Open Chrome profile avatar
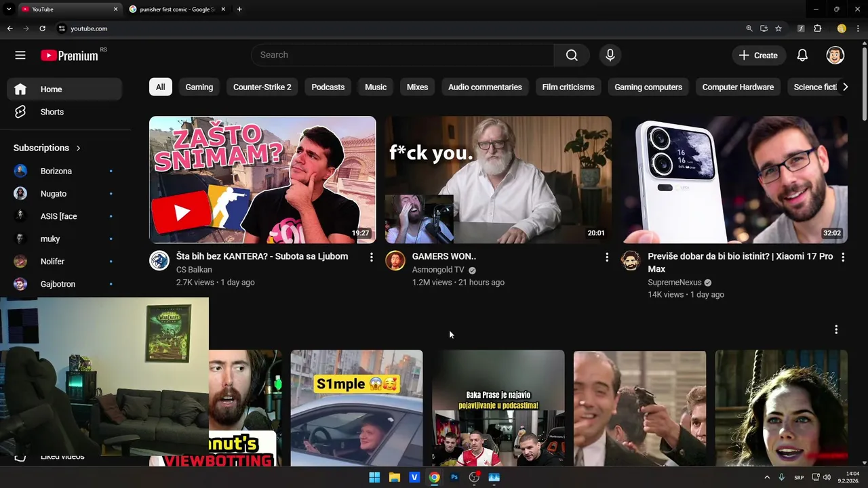The height and width of the screenshot is (488, 868). (842, 28)
